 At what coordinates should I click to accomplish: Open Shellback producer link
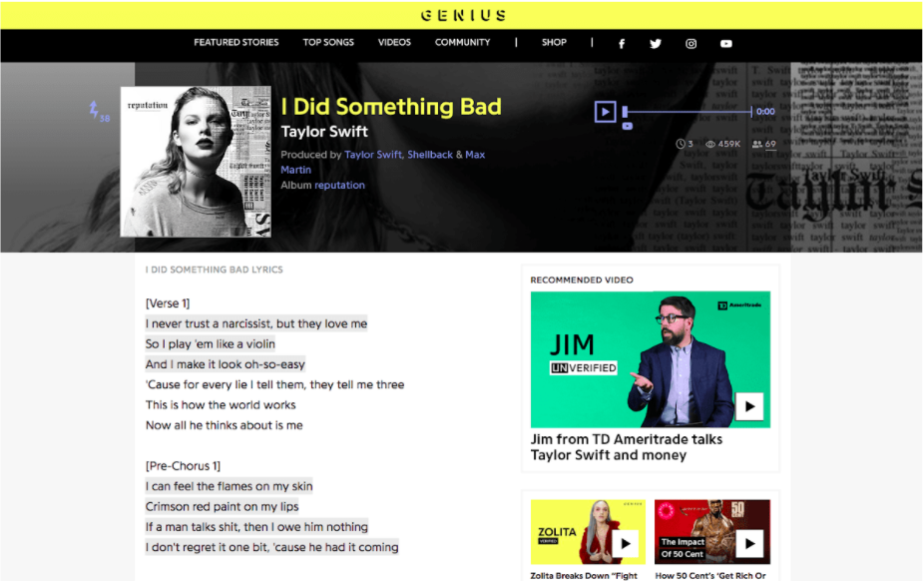(x=430, y=155)
